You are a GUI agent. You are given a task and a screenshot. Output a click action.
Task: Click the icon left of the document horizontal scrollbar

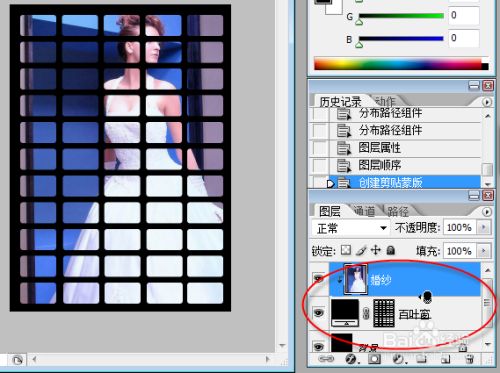point(17,360)
